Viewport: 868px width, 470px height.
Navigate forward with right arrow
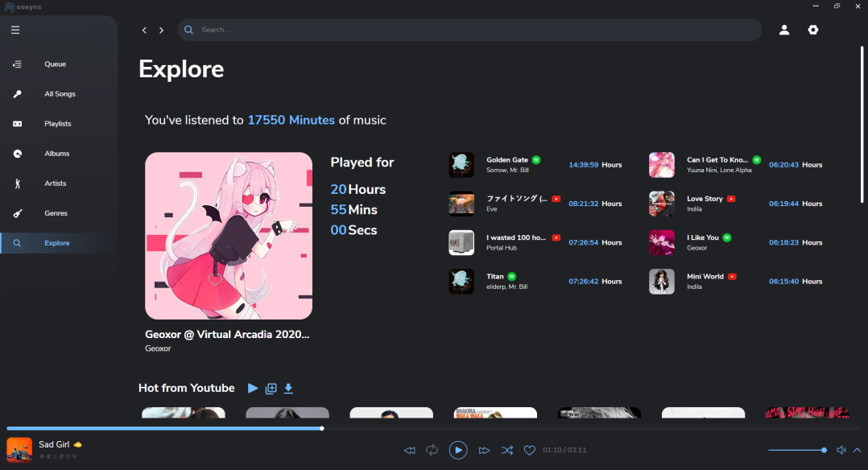point(161,30)
